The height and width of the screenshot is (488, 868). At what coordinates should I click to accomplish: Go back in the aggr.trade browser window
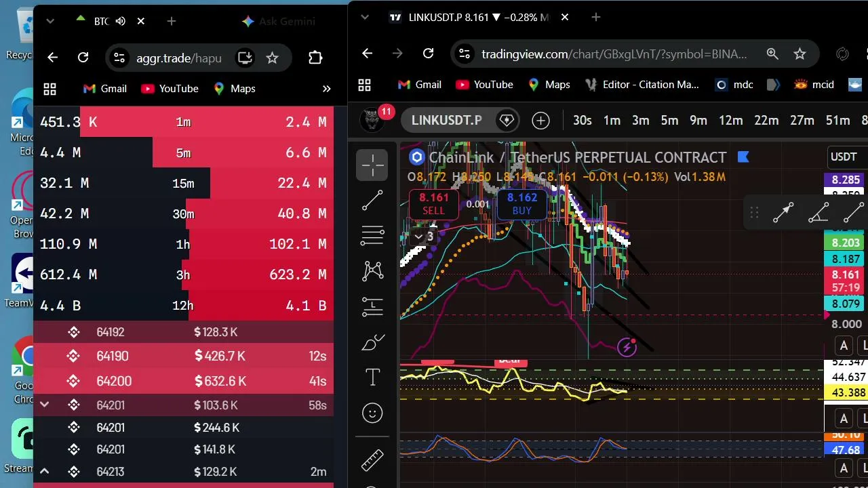click(x=52, y=58)
